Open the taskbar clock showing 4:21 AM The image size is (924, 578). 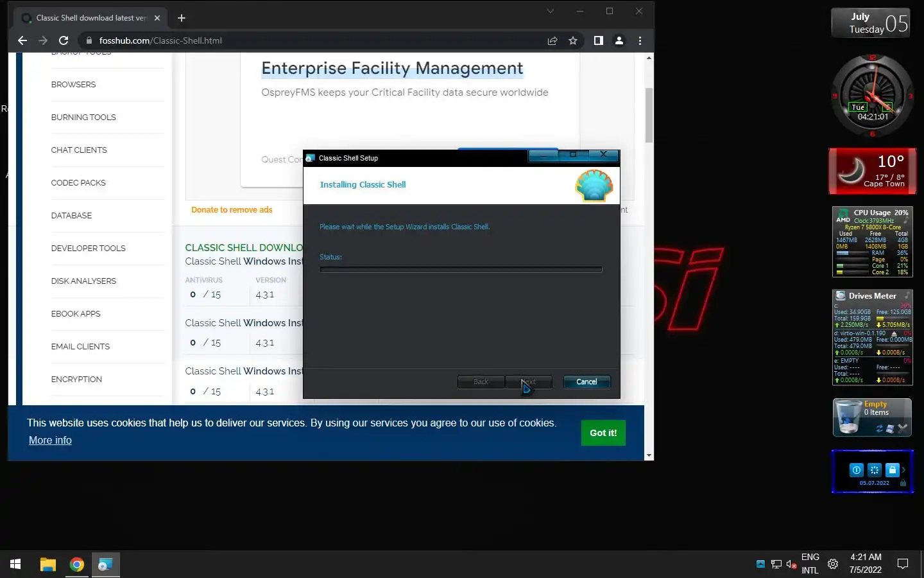(x=866, y=564)
